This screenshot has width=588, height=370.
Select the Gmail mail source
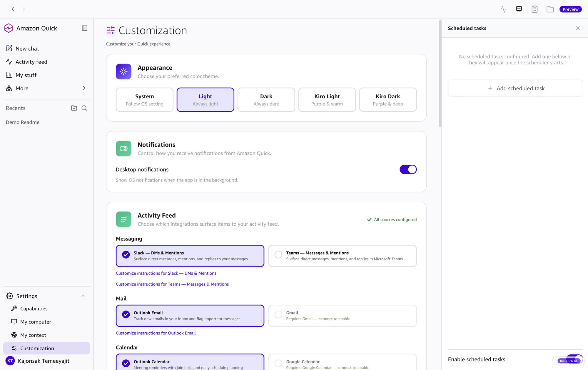pos(343,316)
